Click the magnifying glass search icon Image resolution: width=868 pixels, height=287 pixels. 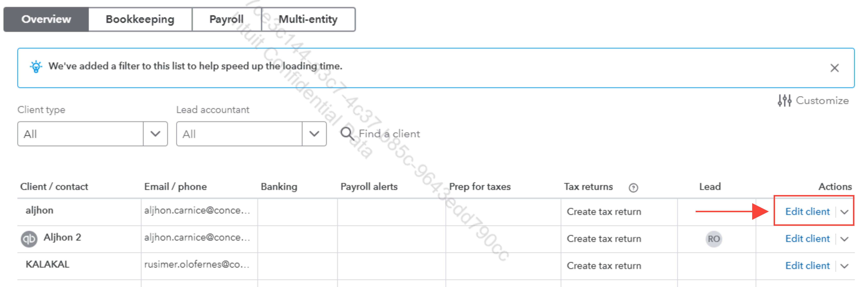point(347,133)
